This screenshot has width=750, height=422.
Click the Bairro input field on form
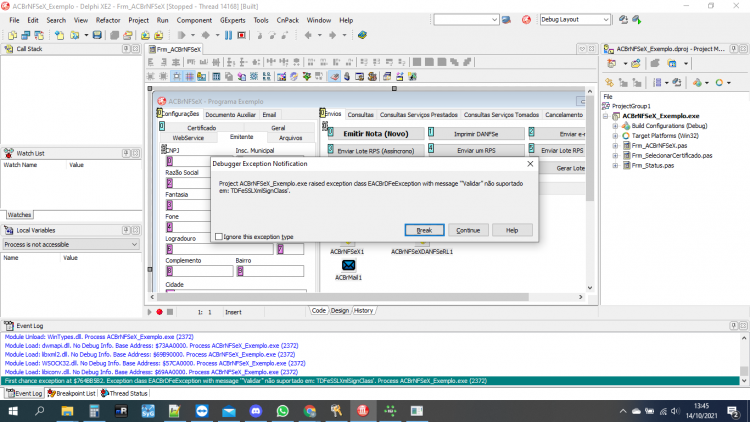pyautogui.click(x=270, y=271)
